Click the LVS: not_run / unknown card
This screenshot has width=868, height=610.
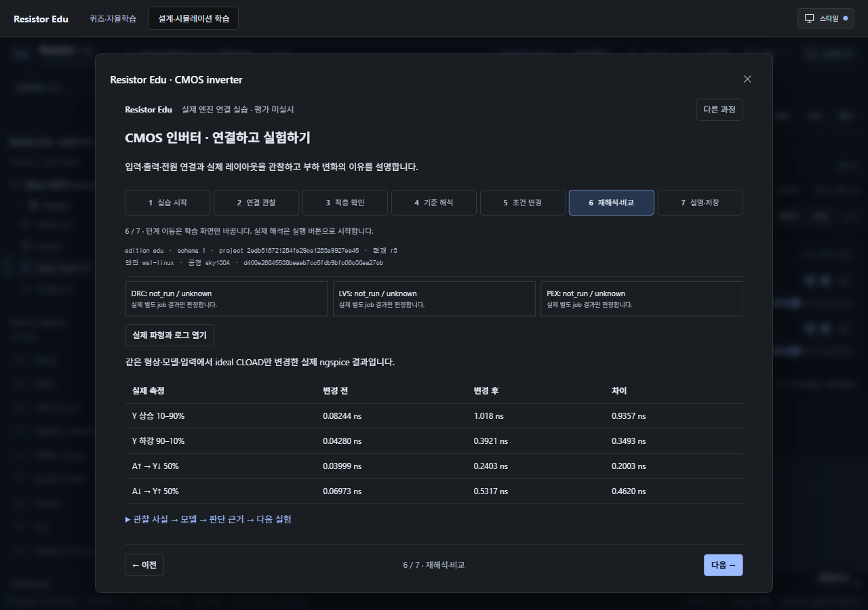pyautogui.click(x=434, y=299)
